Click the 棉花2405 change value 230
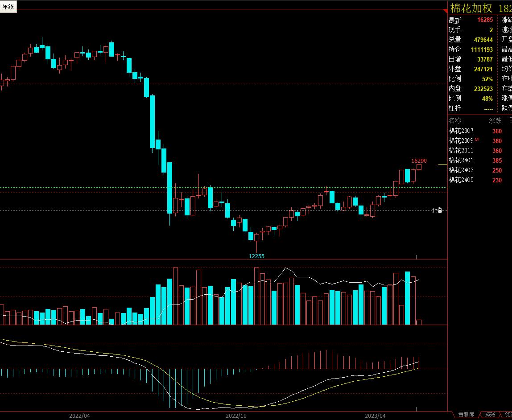 coord(497,180)
